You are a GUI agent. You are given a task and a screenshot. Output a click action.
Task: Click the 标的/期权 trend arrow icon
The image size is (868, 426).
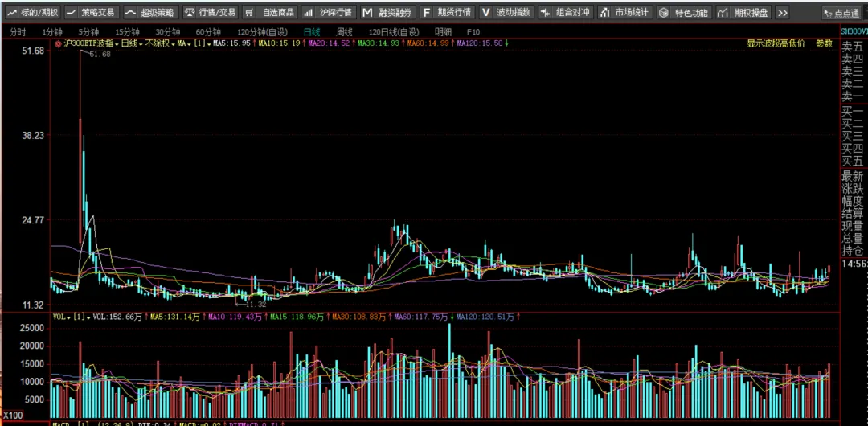pyautogui.click(x=10, y=12)
